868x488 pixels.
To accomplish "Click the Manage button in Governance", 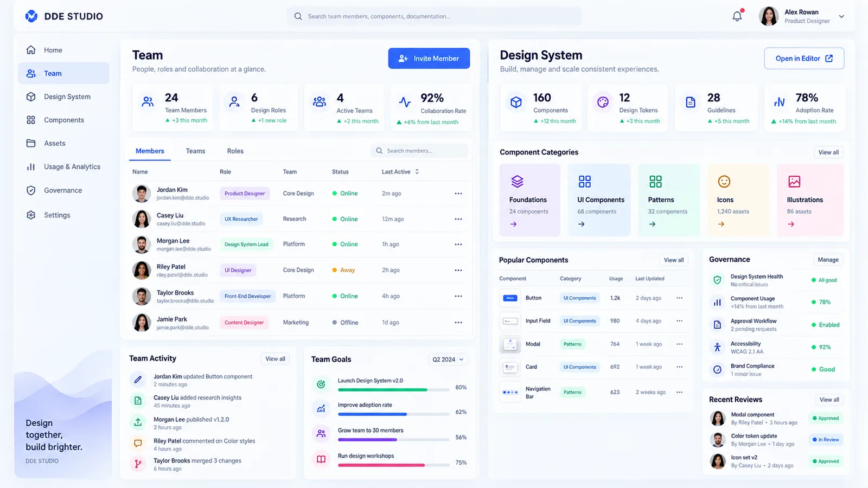I will click(828, 260).
